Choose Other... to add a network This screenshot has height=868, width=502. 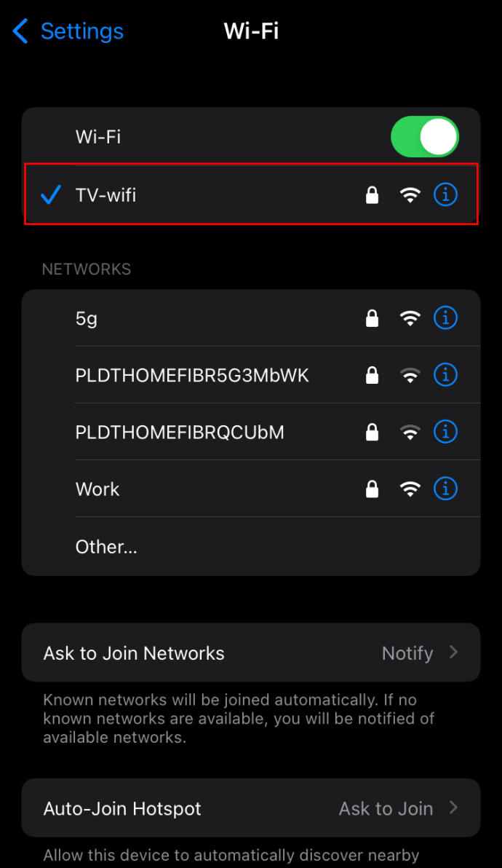pyautogui.click(x=106, y=547)
